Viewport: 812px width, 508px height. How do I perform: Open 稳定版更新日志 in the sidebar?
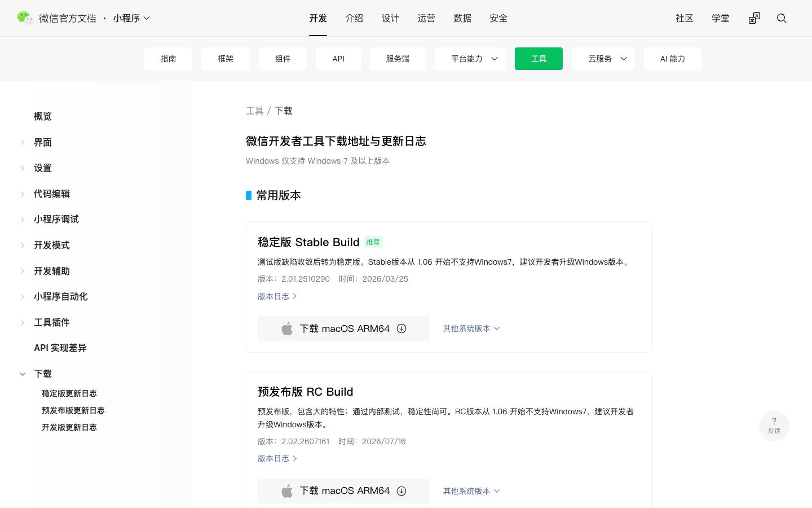coord(69,393)
